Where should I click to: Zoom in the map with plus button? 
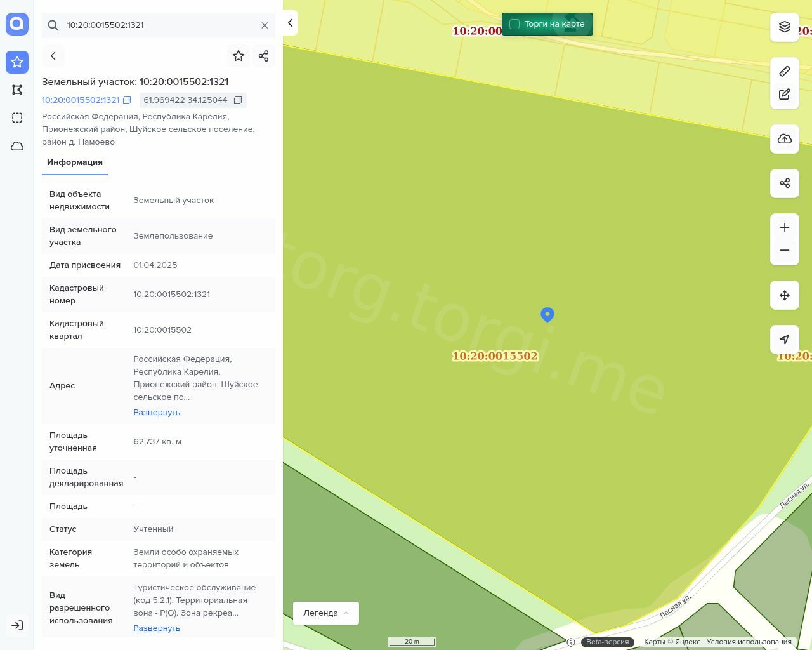pos(785,228)
